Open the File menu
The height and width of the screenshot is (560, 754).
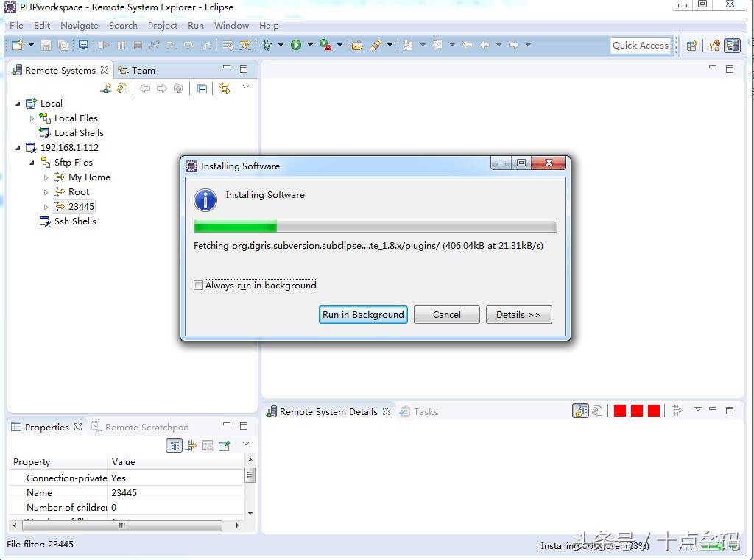(x=16, y=26)
